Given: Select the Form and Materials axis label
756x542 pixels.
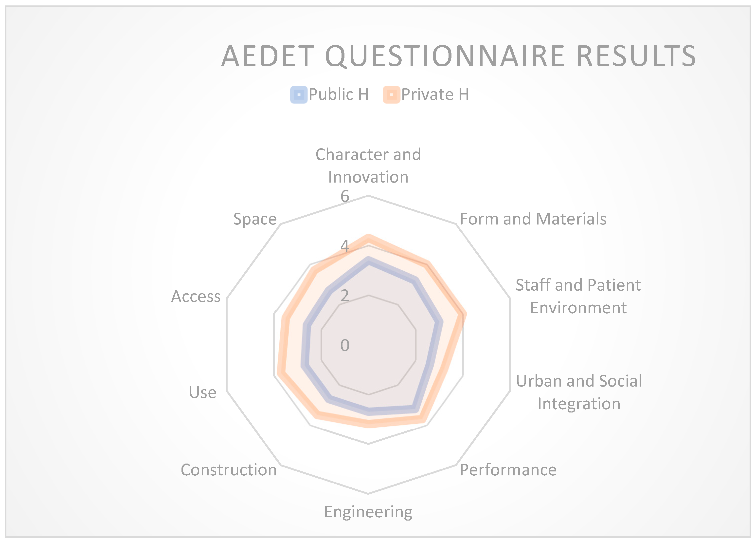Looking at the screenshot, I should [x=533, y=219].
